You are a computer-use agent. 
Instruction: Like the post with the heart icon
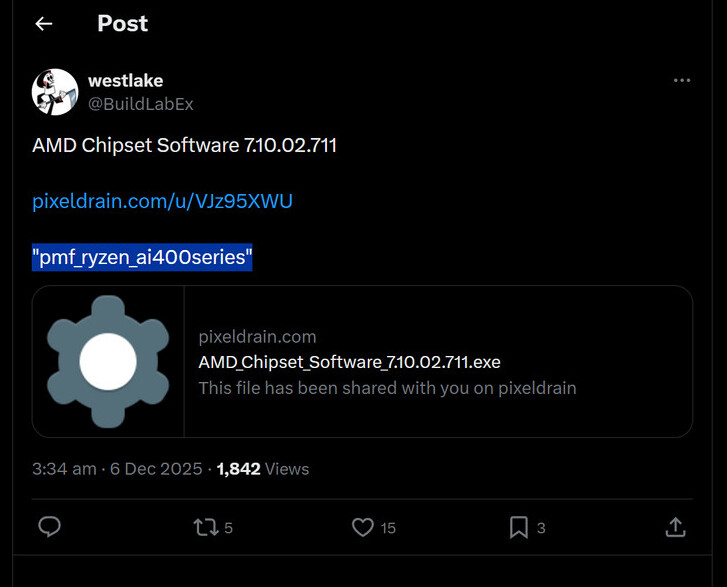(x=363, y=527)
